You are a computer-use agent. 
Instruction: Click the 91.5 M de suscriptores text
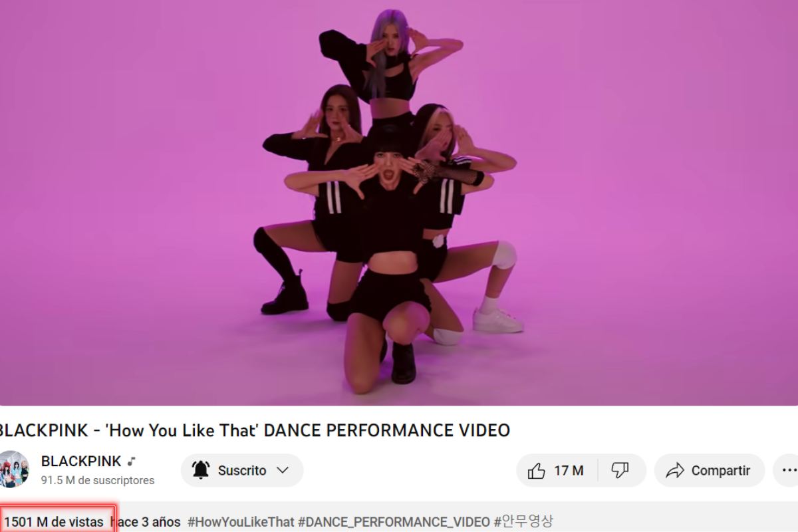(98, 480)
